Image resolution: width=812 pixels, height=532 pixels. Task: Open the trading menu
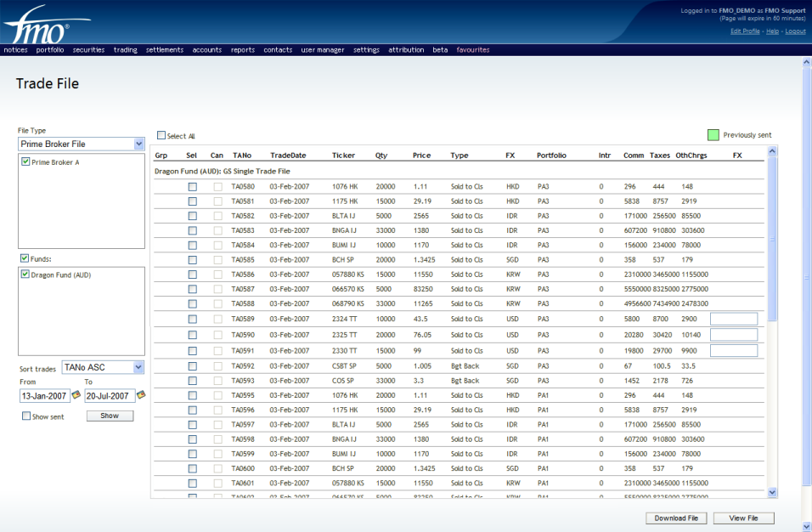126,50
